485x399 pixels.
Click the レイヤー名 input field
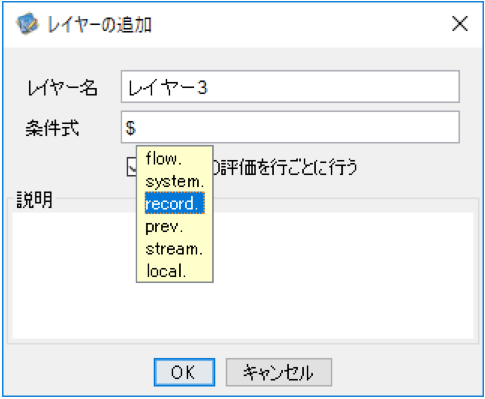coord(290,87)
